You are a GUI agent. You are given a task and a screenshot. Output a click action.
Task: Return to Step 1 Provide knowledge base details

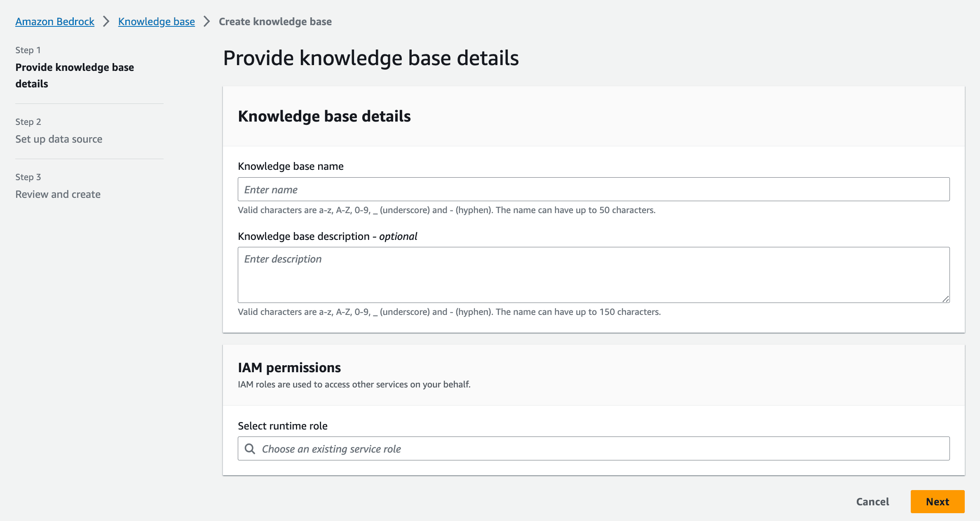pos(75,75)
